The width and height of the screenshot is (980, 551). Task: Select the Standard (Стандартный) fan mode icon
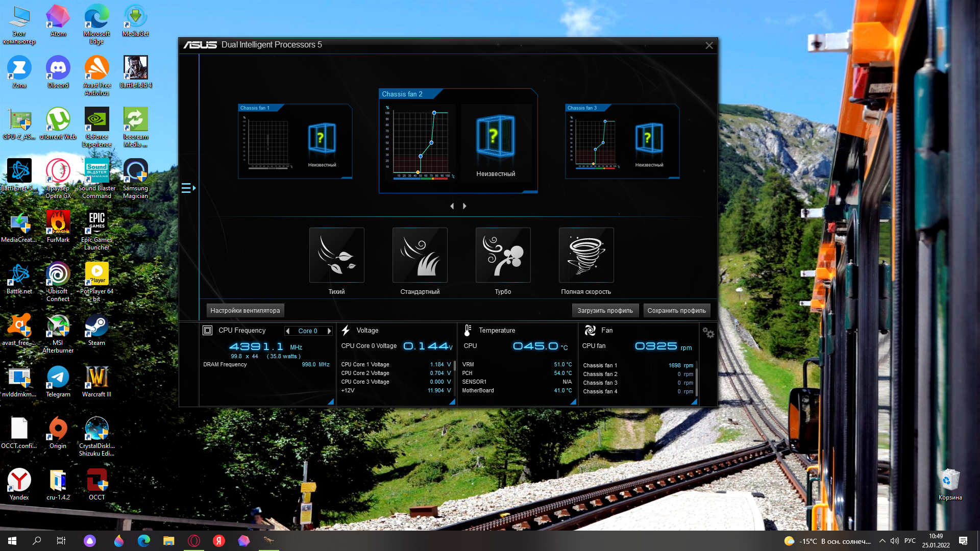[420, 255]
